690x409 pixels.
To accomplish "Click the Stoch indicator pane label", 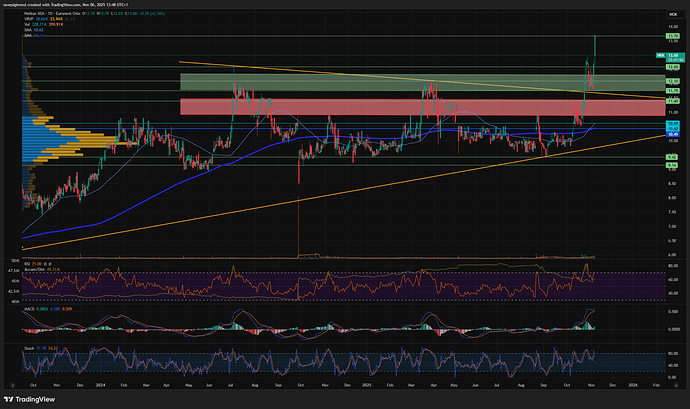I will (x=28, y=349).
